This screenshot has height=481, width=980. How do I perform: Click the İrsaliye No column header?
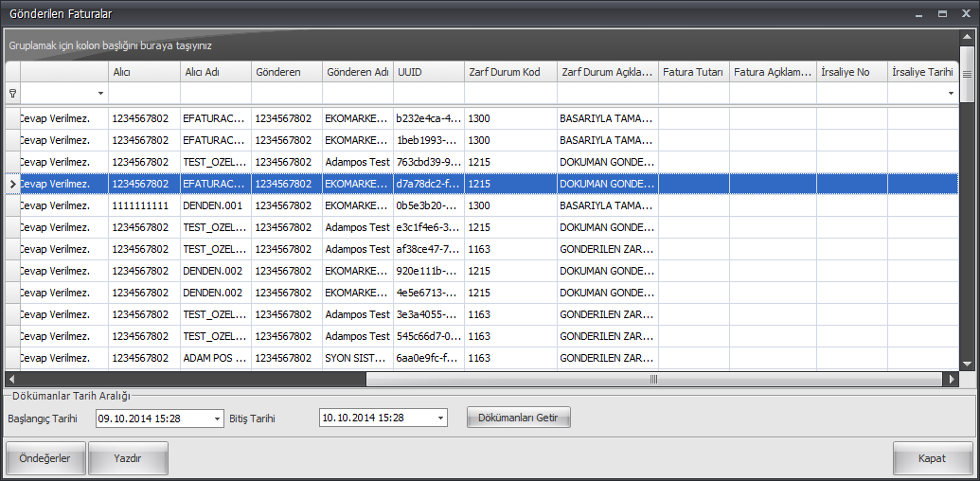(x=852, y=72)
